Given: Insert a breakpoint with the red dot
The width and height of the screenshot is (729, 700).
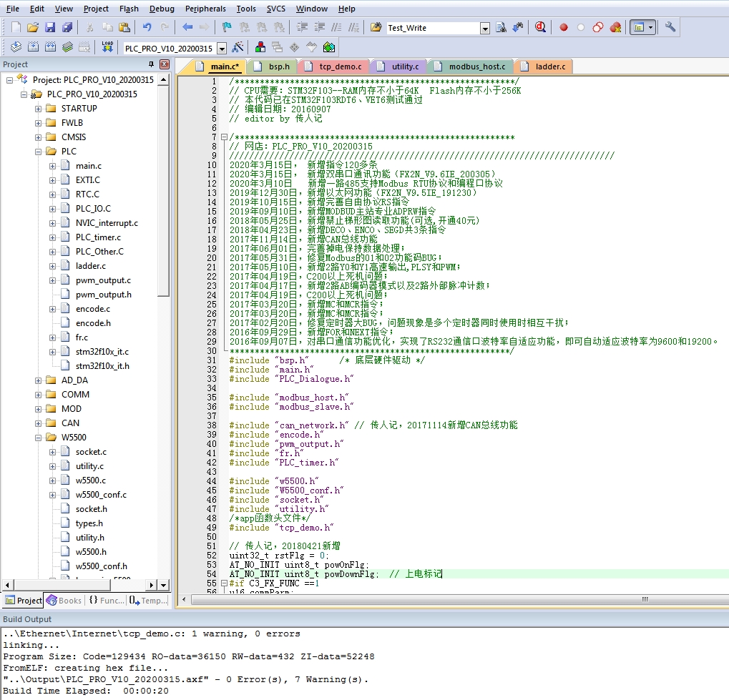Looking at the screenshot, I should point(564,27).
